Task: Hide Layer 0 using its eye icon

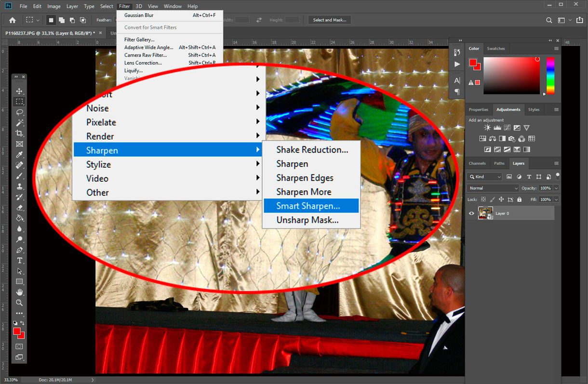Action: pos(471,213)
